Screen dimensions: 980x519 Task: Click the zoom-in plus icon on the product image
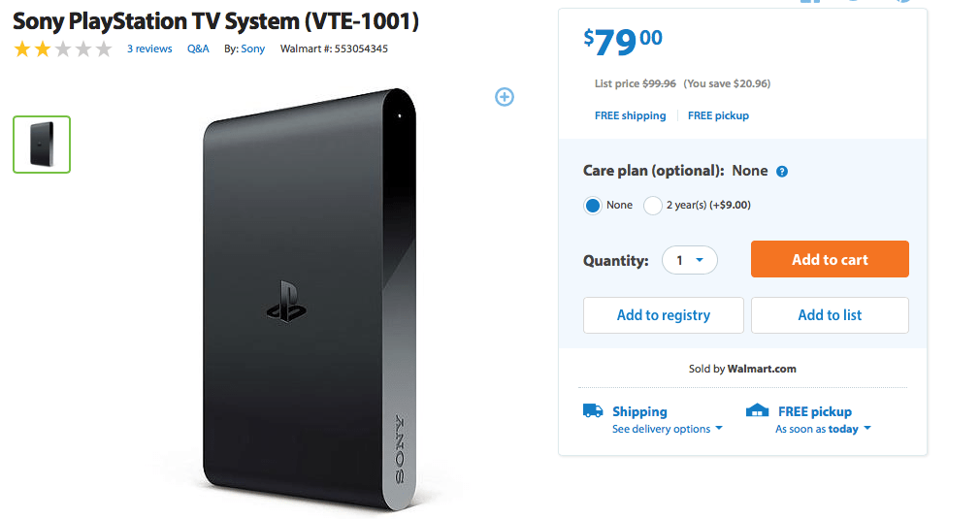505,97
